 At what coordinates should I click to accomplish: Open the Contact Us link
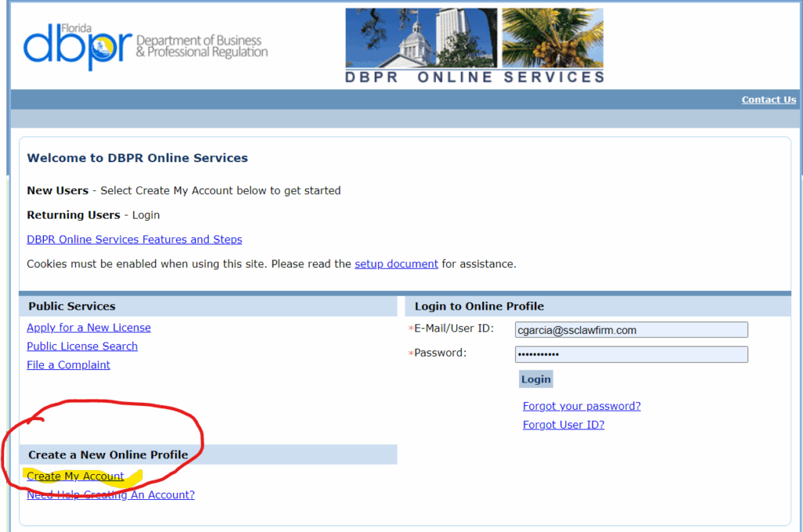point(768,100)
